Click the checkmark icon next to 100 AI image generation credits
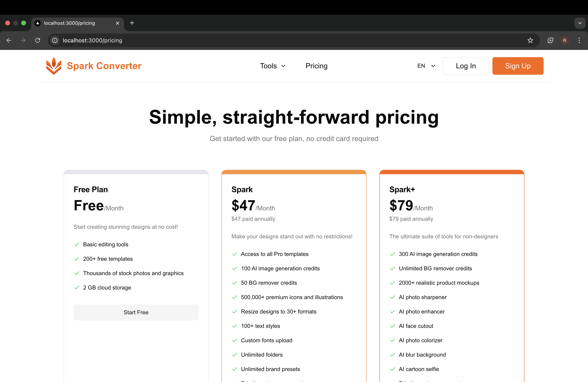The width and height of the screenshot is (588, 382). (x=234, y=269)
